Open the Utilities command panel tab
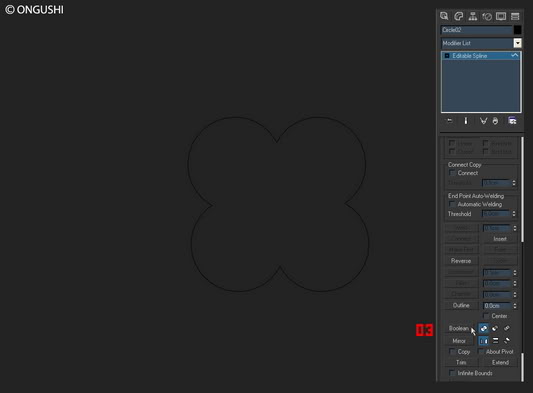Screen dimensions: 533x393 tap(515, 16)
